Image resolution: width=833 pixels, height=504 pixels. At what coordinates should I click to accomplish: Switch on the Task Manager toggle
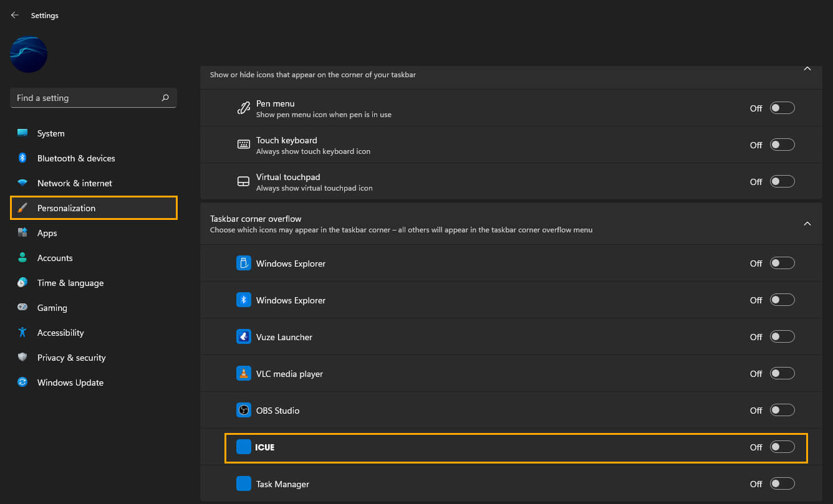(782, 483)
